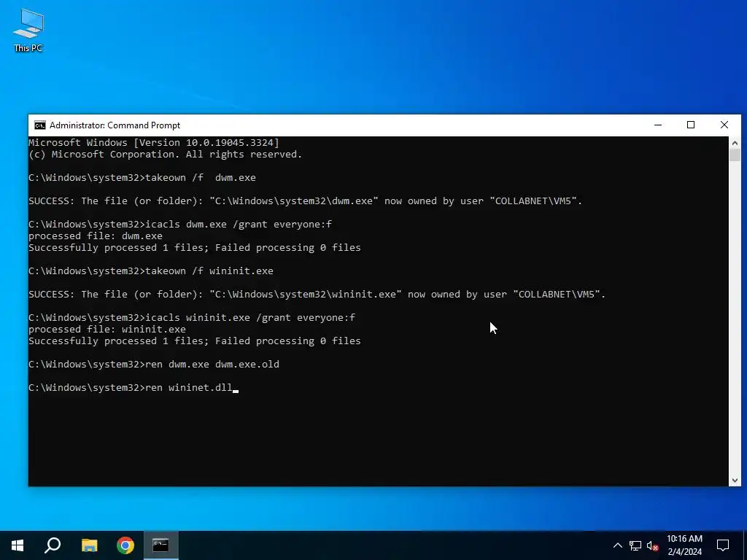This screenshot has width=747, height=560.
Task: Click the Microsoft Windows version line
Action: click(154, 142)
